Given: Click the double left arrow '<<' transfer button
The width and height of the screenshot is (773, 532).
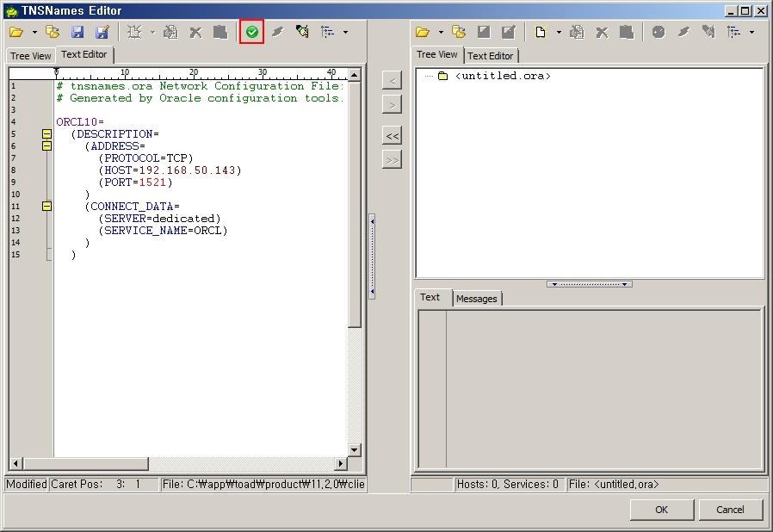Looking at the screenshot, I should click(x=392, y=136).
